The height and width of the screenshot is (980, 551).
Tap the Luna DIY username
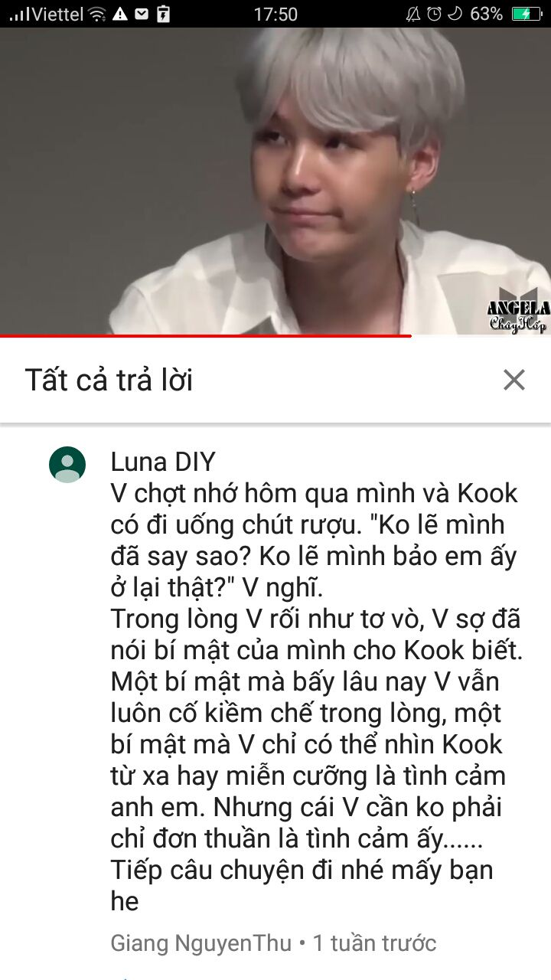pyautogui.click(x=163, y=462)
